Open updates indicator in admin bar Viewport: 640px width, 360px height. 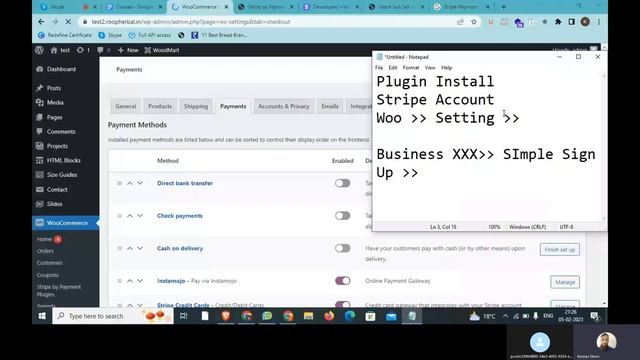coord(83,50)
